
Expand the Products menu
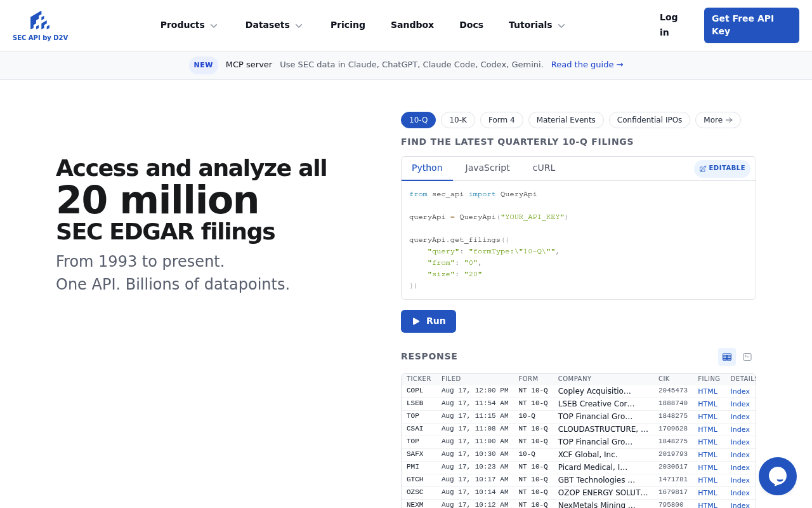pyautogui.click(x=189, y=25)
